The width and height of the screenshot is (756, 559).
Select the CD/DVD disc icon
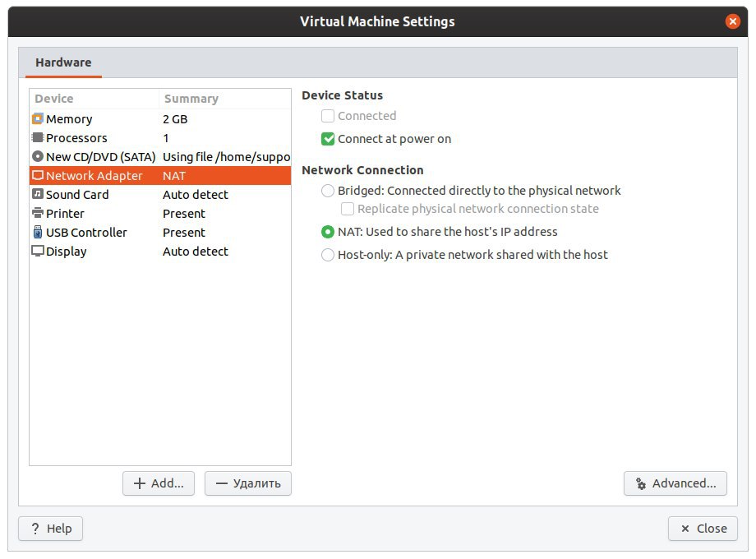(x=38, y=156)
